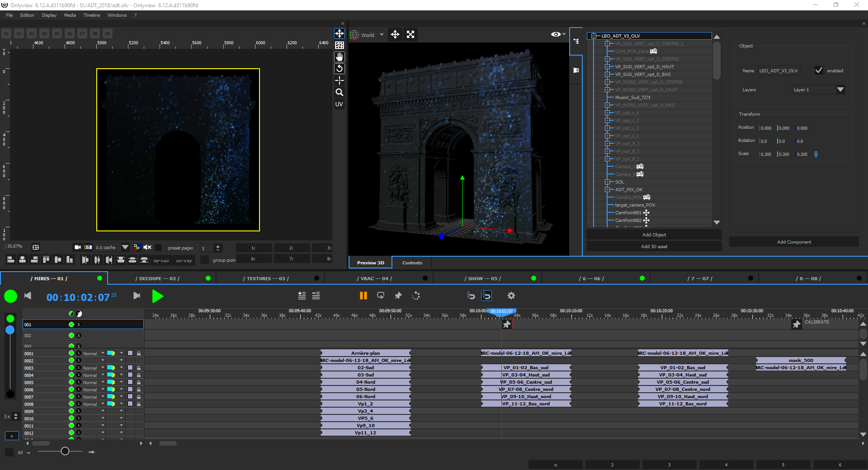Image resolution: width=868 pixels, height=470 pixels.
Task: Mute audio with the speaker icon
Action: [x=147, y=247]
